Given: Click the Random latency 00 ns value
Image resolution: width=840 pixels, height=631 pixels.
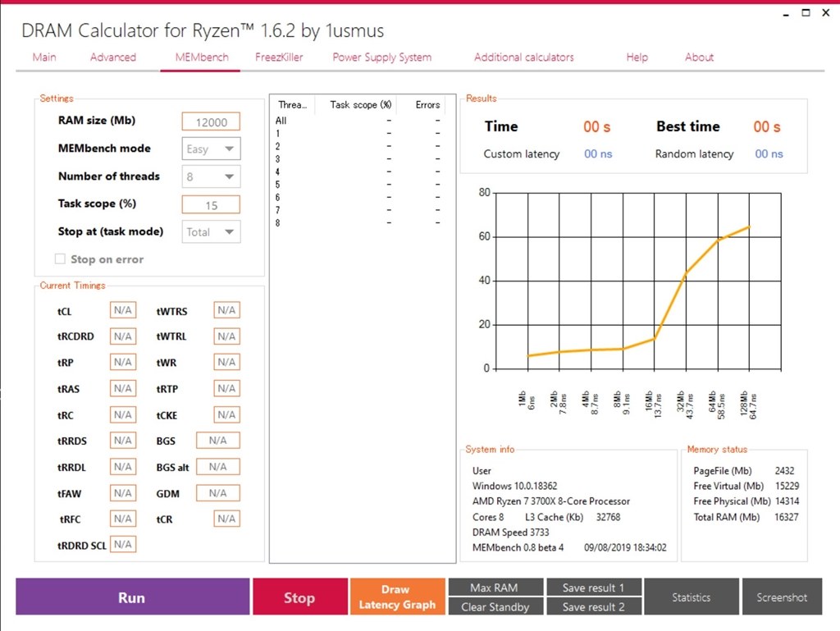Looking at the screenshot, I should [x=769, y=154].
